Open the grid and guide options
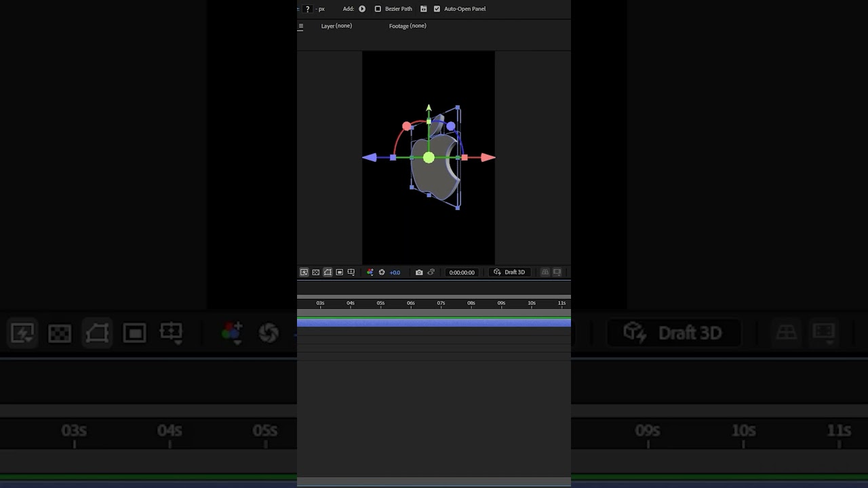 (x=351, y=272)
